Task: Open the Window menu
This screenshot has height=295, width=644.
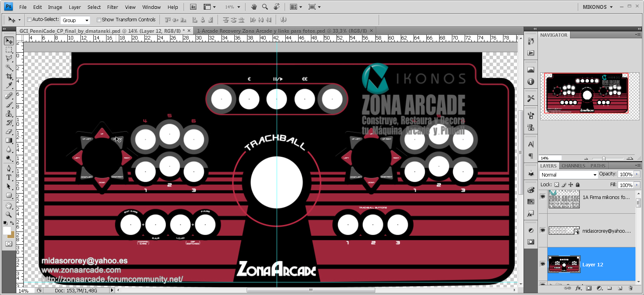Action: [x=151, y=7]
